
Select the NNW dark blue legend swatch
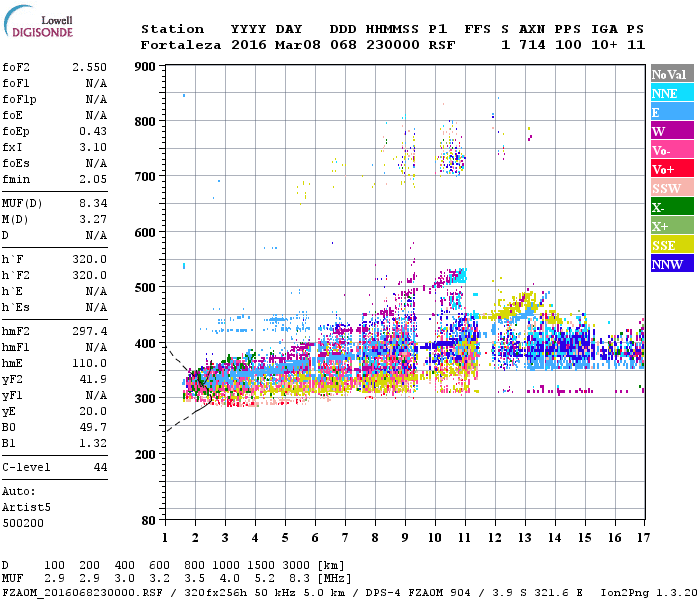pyautogui.click(x=672, y=263)
